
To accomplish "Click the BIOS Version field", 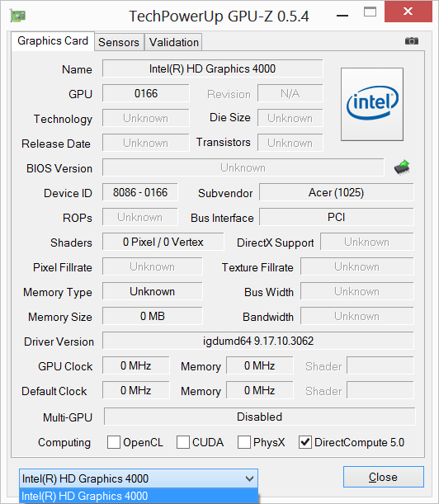I will coord(243,167).
